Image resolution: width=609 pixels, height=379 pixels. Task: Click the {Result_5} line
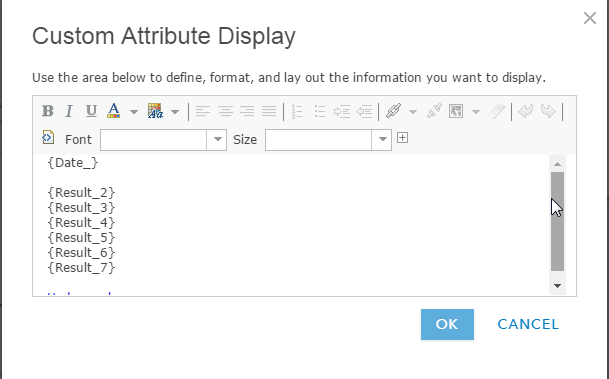point(81,238)
